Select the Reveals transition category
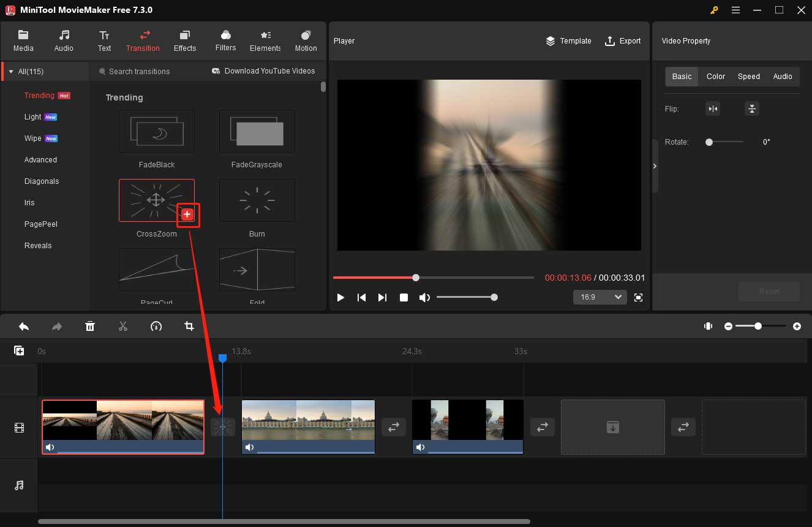812x527 pixels. [x=38, y=246]
